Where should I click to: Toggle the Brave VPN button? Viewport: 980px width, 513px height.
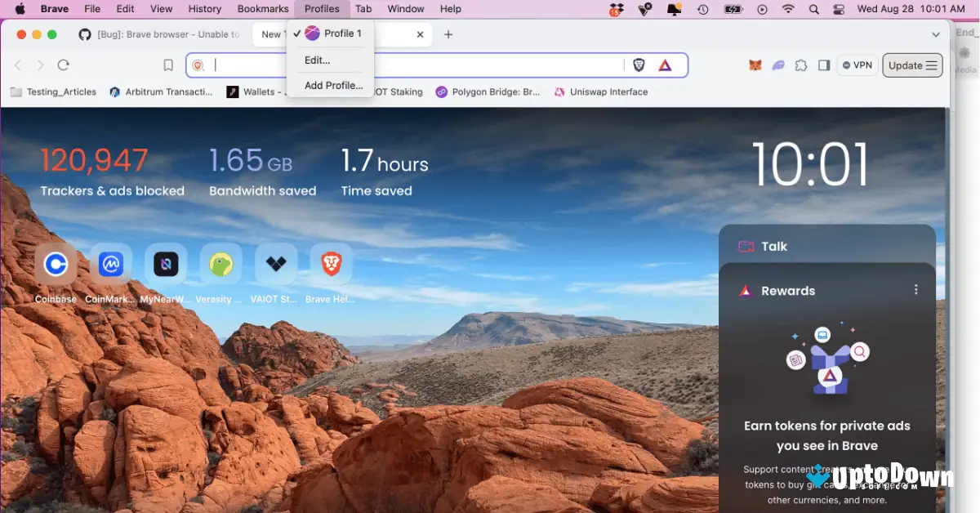(857, 65)
